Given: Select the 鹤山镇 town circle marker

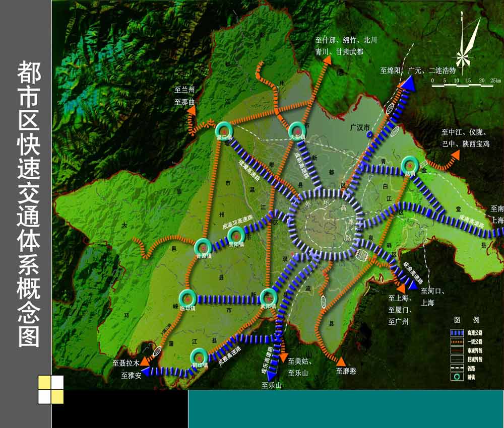Looking at the screenshot, I should coord(199,355).
